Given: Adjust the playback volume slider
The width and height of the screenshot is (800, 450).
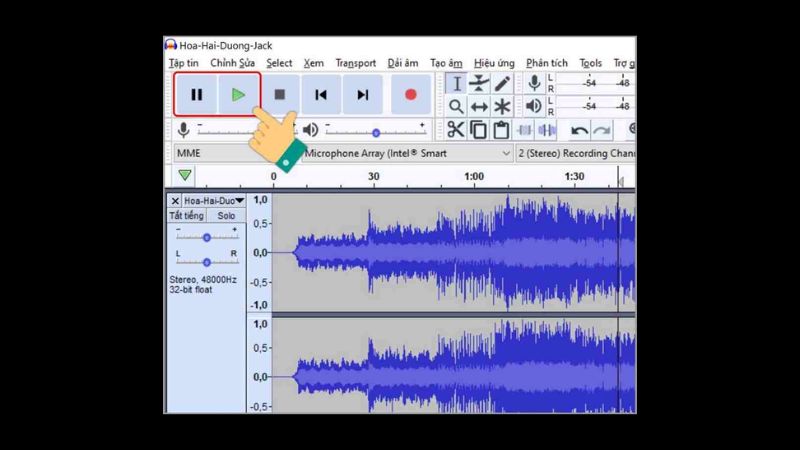Looking at the screenshot, I should pyautogui.click(x=376, y=132).
